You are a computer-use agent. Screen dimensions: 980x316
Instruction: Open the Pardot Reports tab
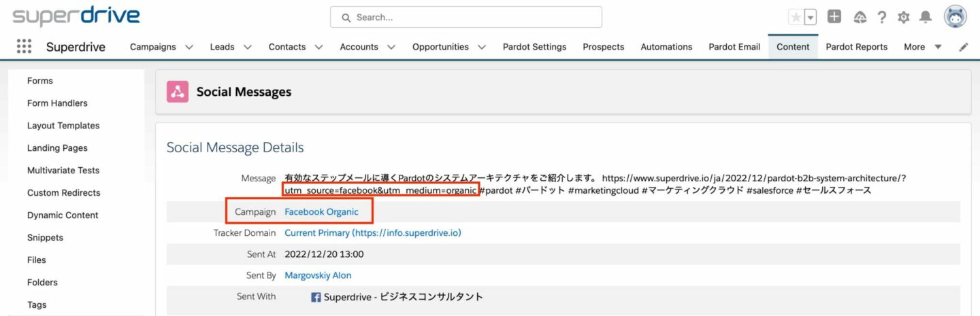pos(857,47)
